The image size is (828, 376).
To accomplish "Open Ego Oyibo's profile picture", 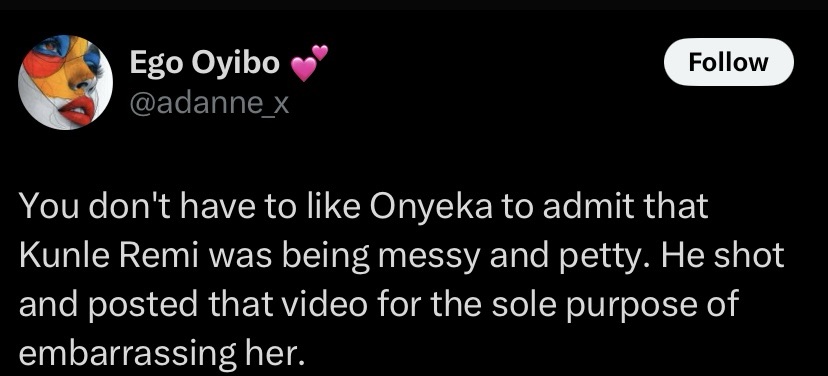I will [65, 83].
